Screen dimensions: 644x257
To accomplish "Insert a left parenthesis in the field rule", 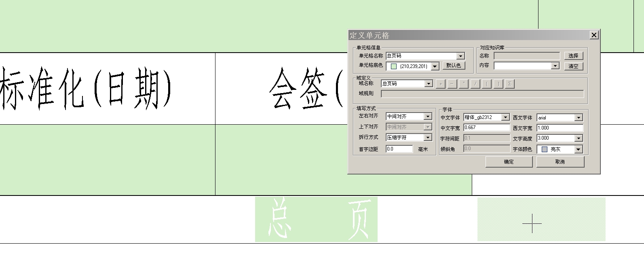I will click(487, 84).
